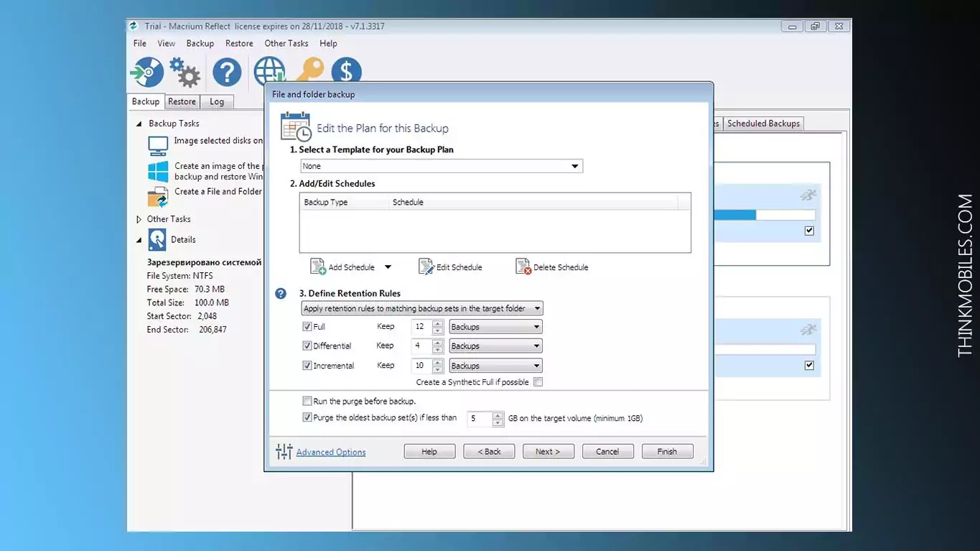Select the Backup tab

tap(146, 101)
